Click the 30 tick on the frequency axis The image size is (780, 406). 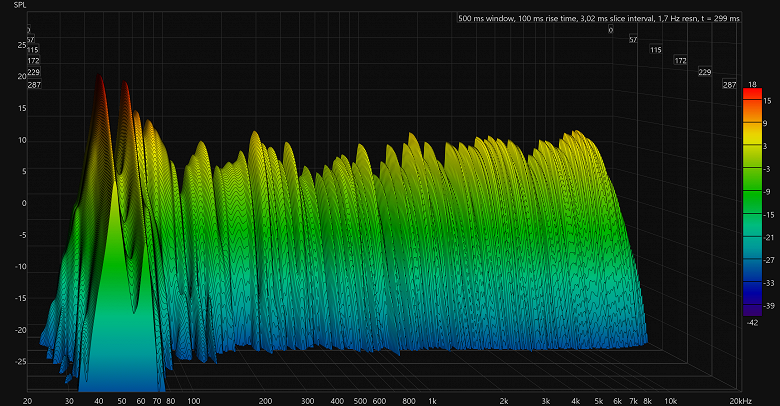69,401
